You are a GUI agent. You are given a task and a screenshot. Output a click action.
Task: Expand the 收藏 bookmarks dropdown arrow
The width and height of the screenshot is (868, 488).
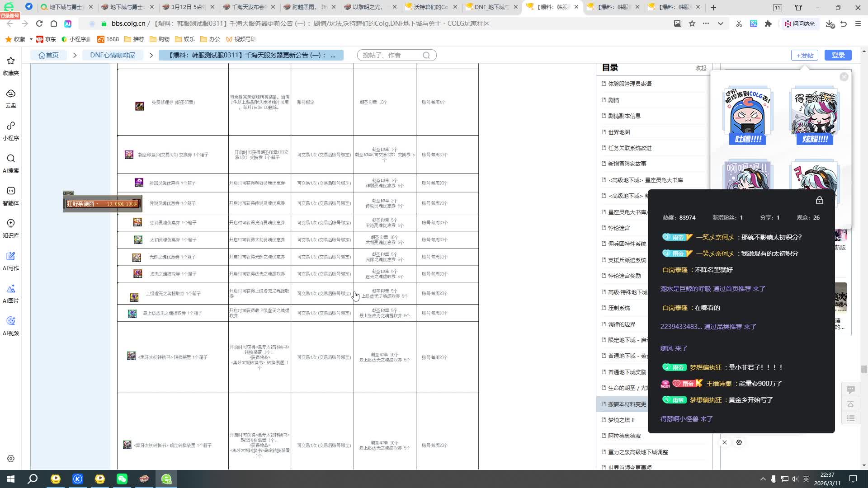[x=31, y=39]
